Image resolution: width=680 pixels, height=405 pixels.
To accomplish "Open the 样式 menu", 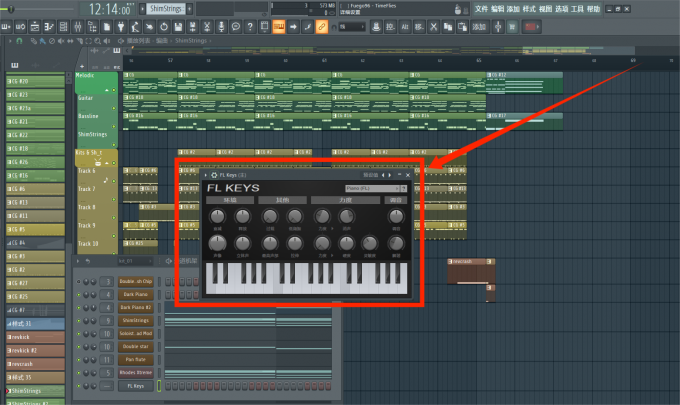I will point(529,9).
